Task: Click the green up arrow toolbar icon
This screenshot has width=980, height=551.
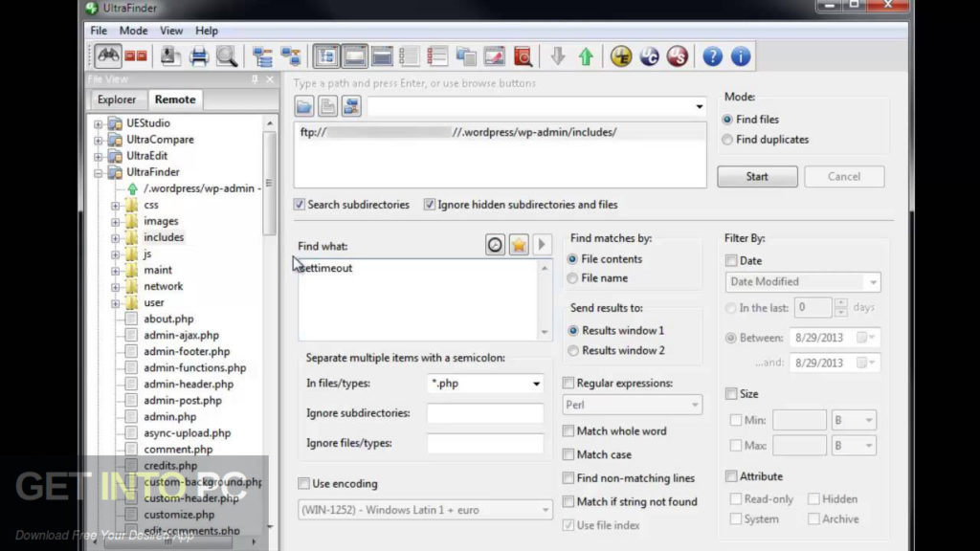Action: (x=586, y=56)
